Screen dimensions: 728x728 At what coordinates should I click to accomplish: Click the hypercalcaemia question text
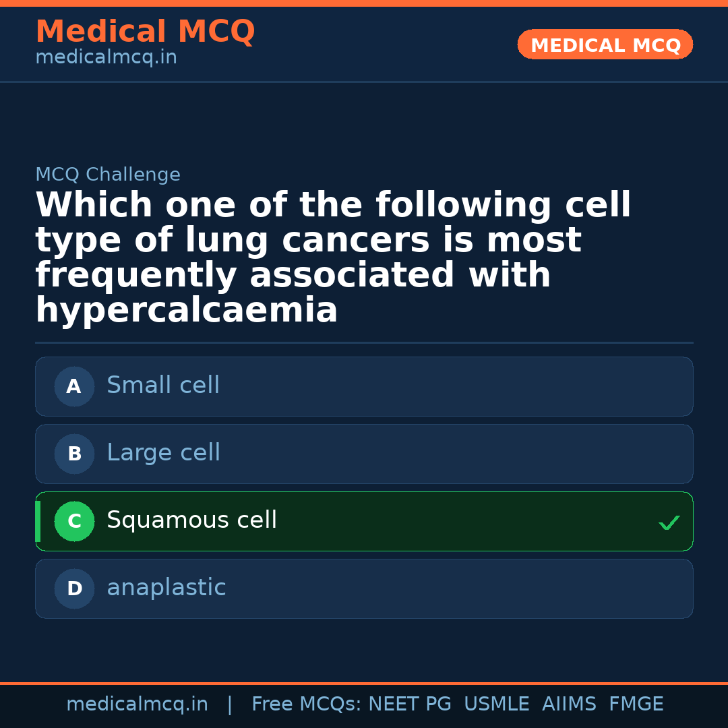click(x=333, y=258)
